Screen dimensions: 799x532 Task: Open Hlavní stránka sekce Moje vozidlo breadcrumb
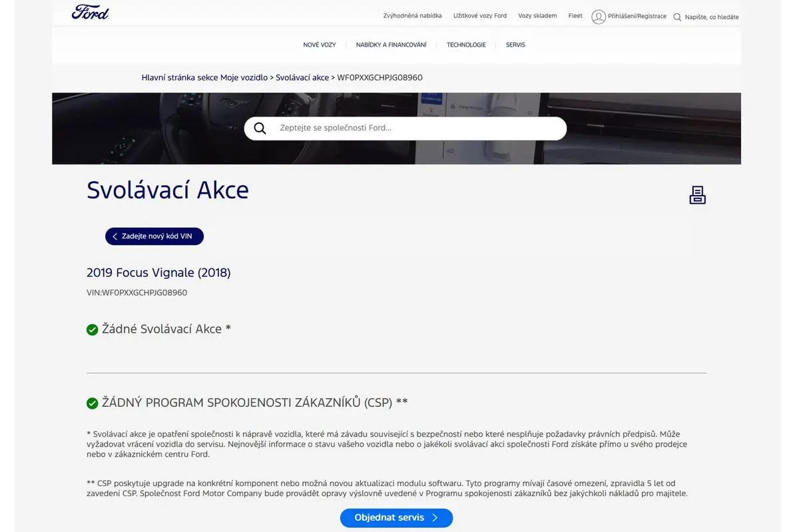[204, 77]
